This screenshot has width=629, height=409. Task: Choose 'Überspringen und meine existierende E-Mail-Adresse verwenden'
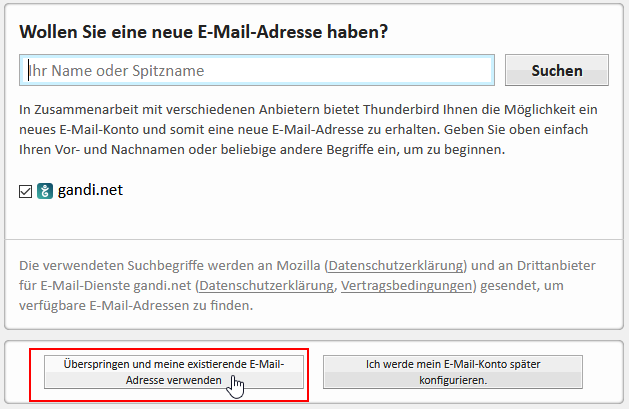click(x=174, y=372)
